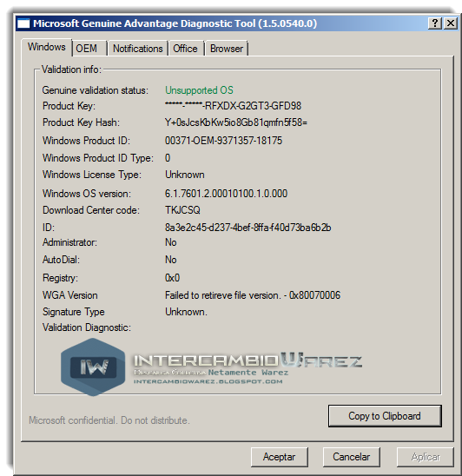Click Windows Product ID 00371-OEM-9371357-18175
The height and width of the screenshot is (476, 462).
223,141
